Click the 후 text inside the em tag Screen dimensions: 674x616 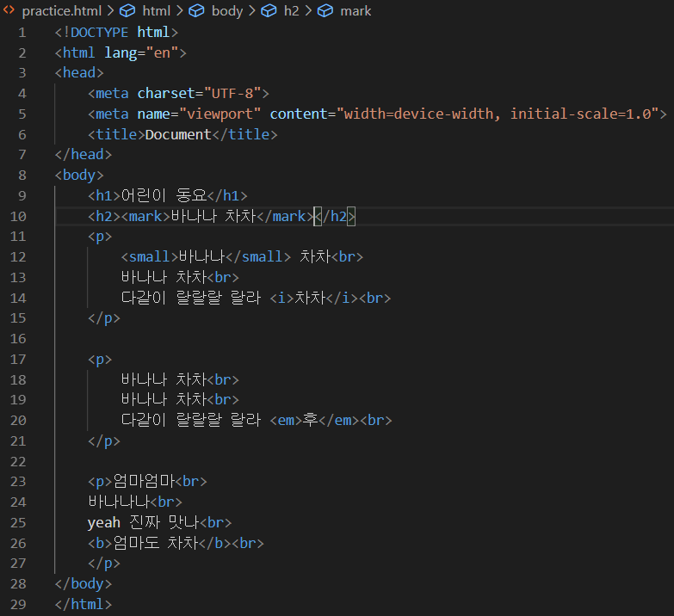tap(311, 420)
